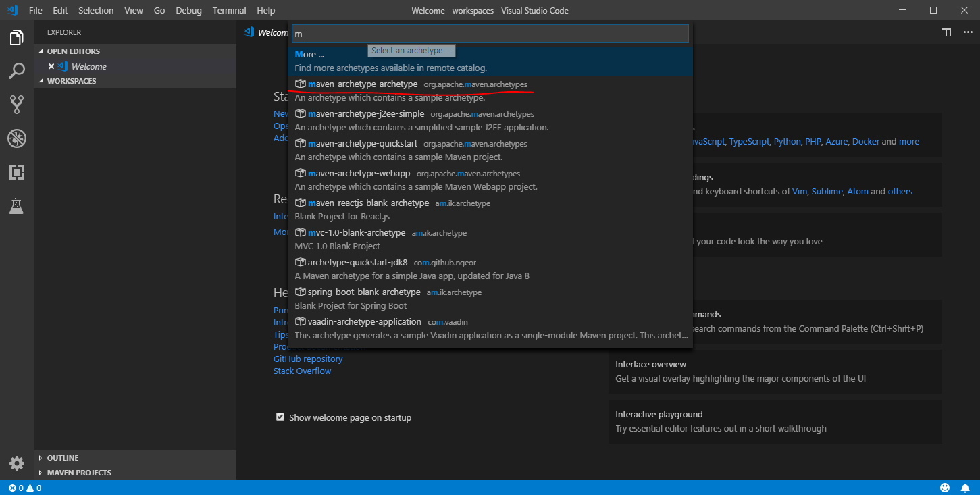Choose maven-archetype-quickstart archetype

coord(490,150)
